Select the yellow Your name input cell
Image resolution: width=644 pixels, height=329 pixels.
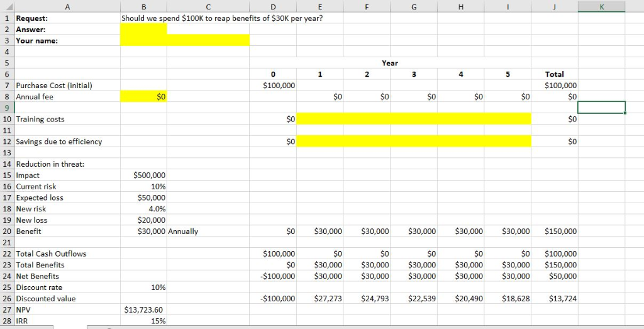tap(185, 40)
